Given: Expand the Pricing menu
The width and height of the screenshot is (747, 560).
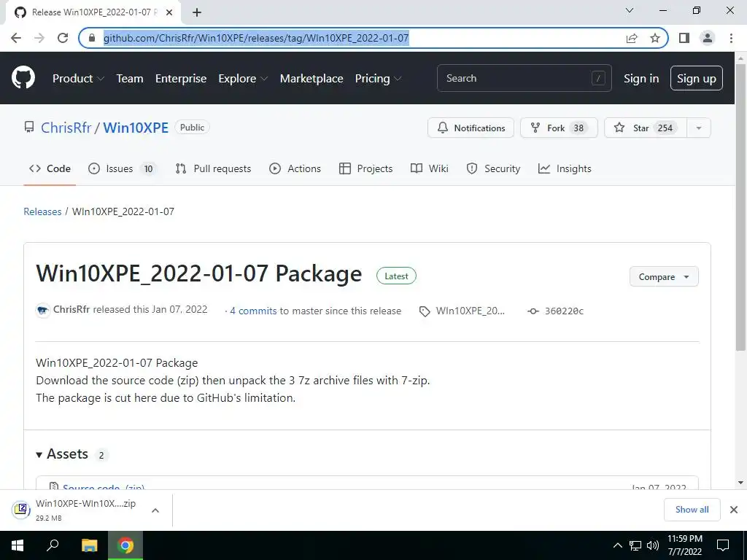Looking at the screenshot, I should [x=378, y=78].
